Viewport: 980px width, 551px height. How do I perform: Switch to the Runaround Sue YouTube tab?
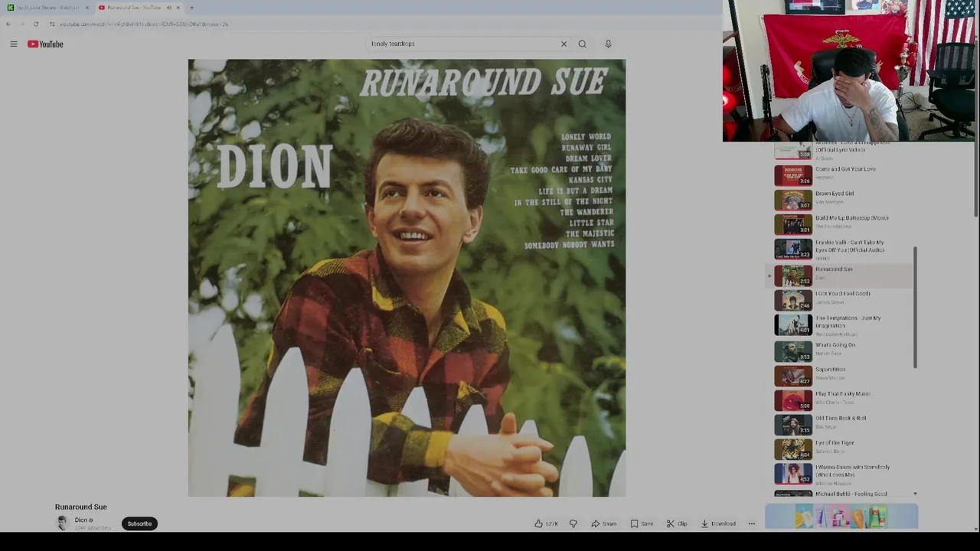134,8
